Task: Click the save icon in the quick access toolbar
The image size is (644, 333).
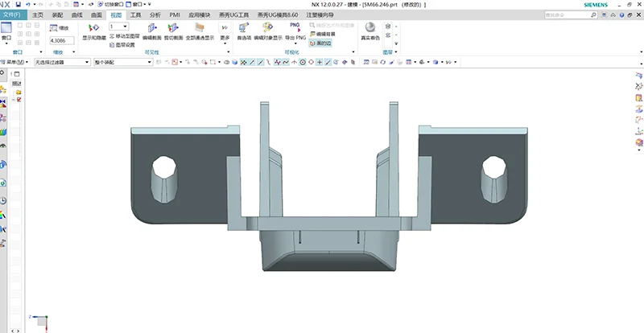Action: 18,5
